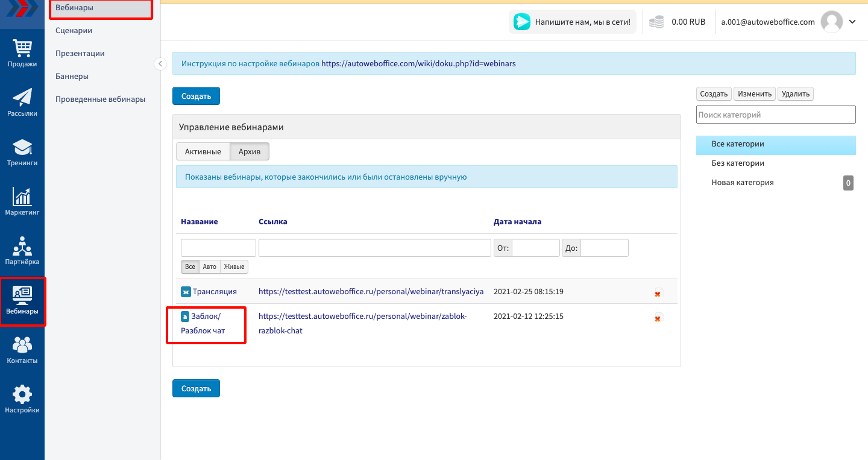Click the Поиск категорий search field
This screenshot has width=868, height=460.
[x=776, y=115]
